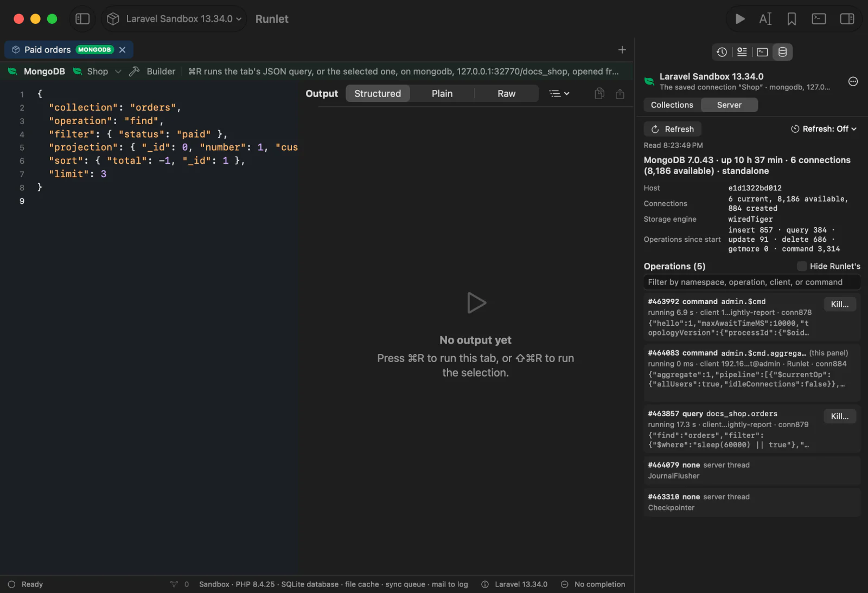Select operation #463310 Checkpointer row

(x=752, y=502)
